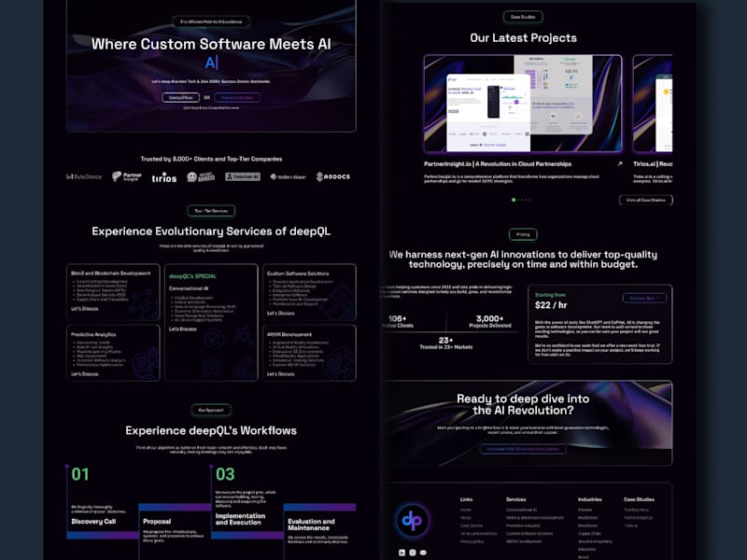747x560 pixels.
Task: Click the Evaluation and Maintenance step title
Action: click(x=311, y=525)
